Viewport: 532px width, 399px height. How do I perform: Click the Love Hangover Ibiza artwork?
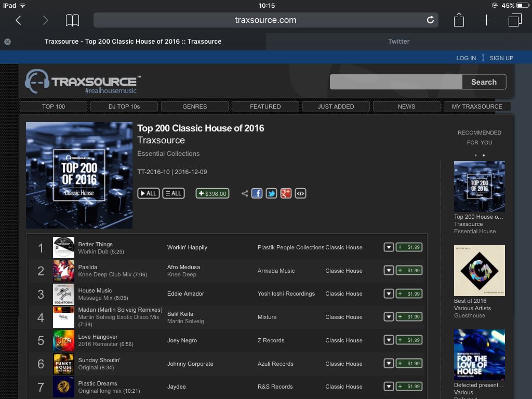63,341
